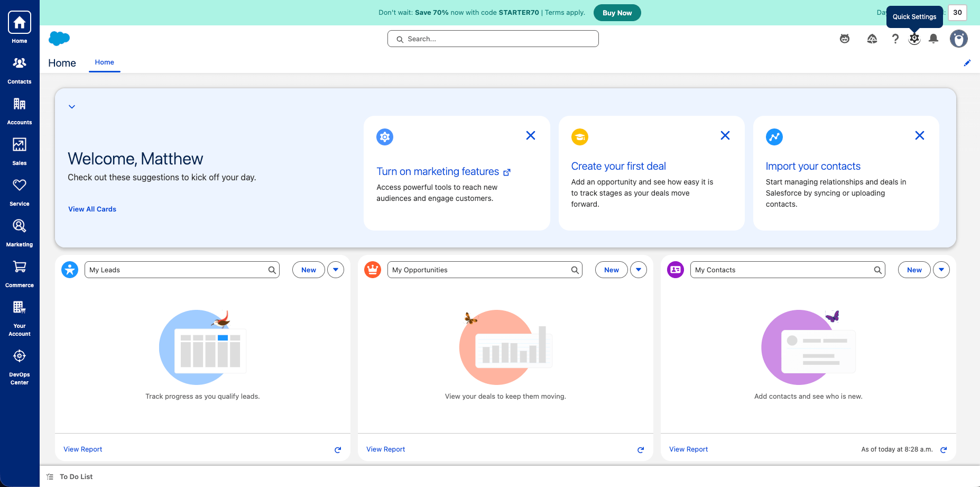The width and height of the screenshot is (980, 487).
Task: Open the Trailhead icon in header
Action: tap(872, 39)
